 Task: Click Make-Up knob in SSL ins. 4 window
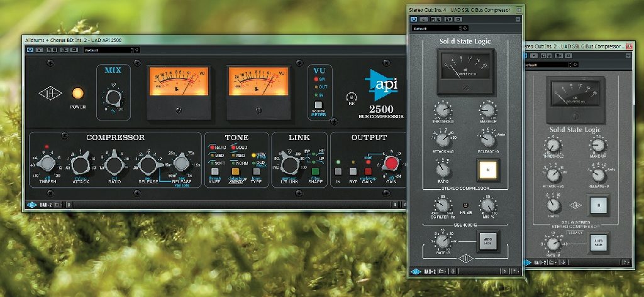487,110
